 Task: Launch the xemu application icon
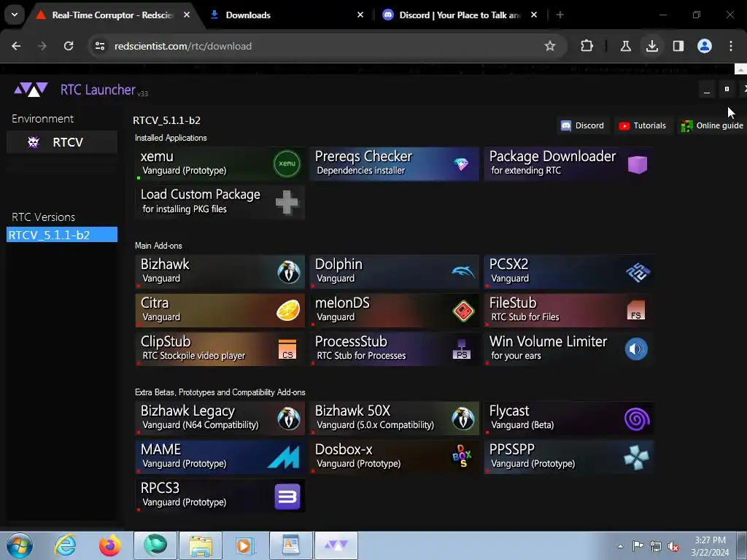tap(287, 164)
